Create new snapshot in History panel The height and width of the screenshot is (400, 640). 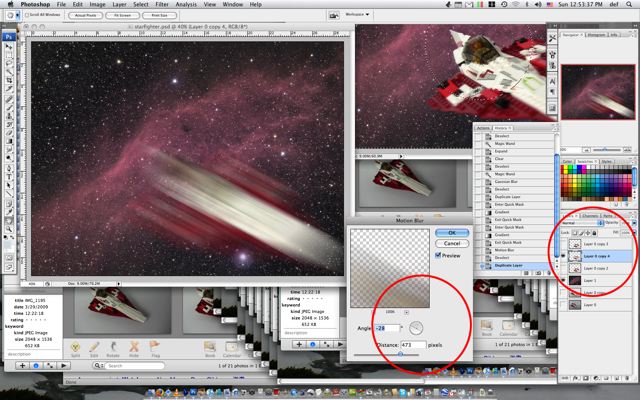coord(538,273)
